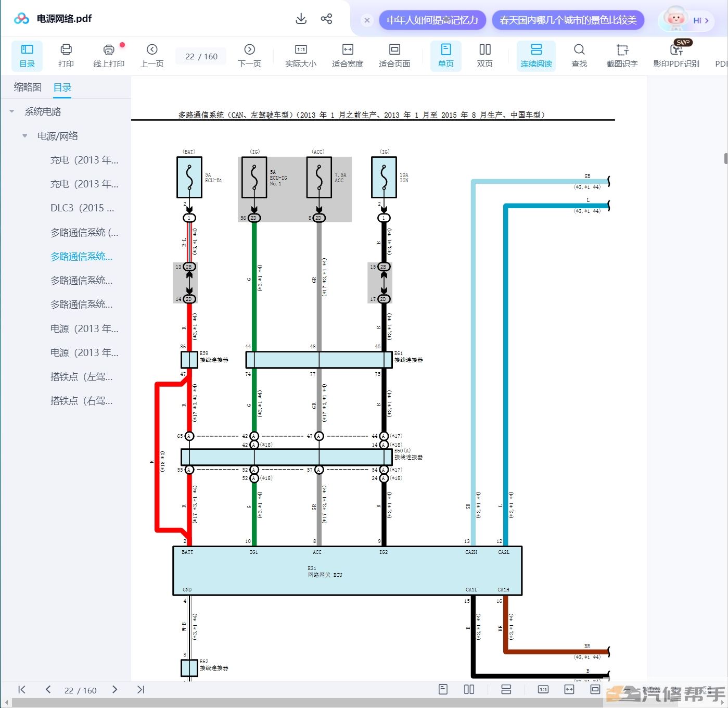Open 截图识字 screenshot OCR tool
This screenshot has width=728, height=708.
622,56
